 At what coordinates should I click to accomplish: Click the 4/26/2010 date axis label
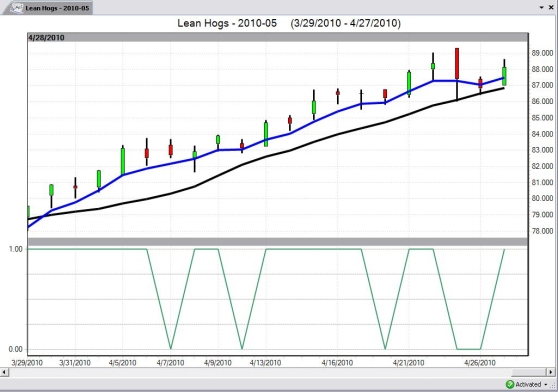(x=480, y=363)
